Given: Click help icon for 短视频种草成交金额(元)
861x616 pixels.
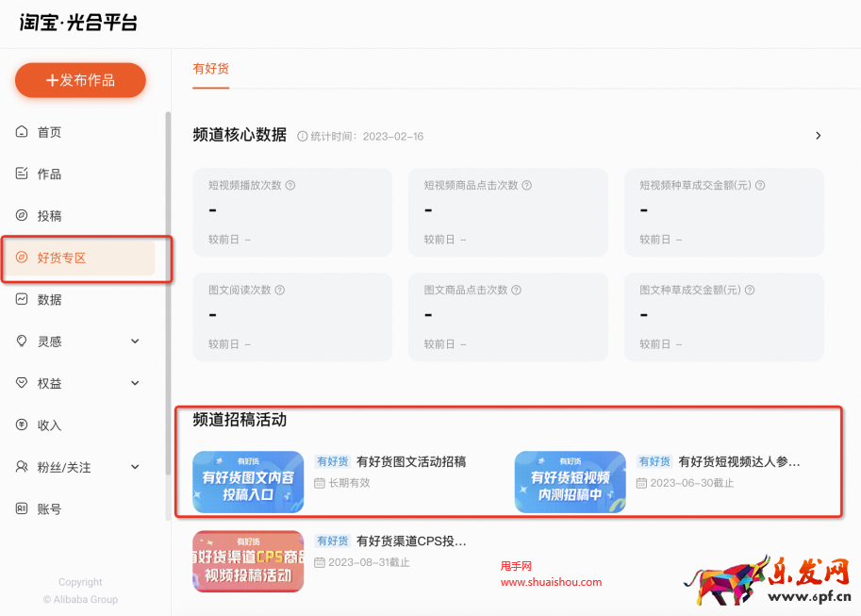Looking at the screenshot, I should pyautogui.click(x=760, y=185).
